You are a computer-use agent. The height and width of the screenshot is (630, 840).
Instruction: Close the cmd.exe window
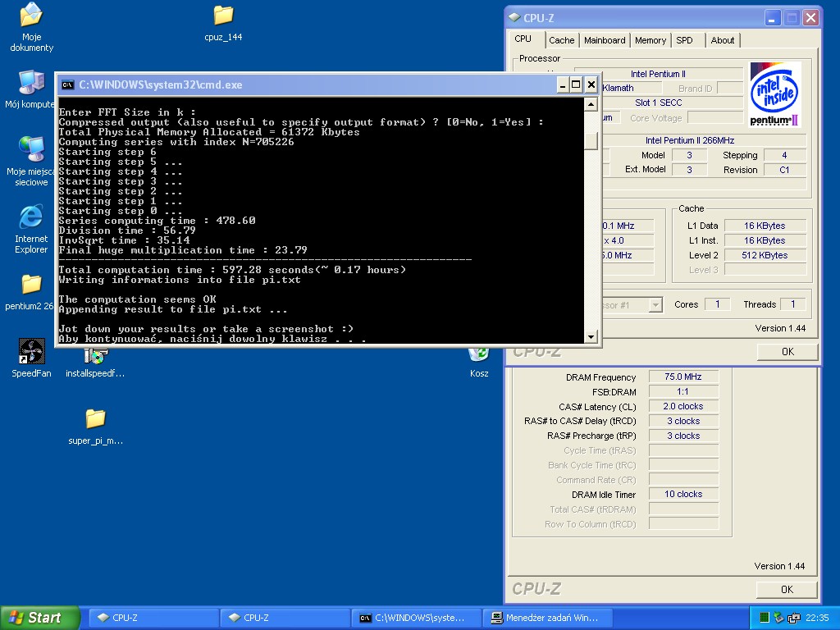pyautogui.click(x=591, y=84)
